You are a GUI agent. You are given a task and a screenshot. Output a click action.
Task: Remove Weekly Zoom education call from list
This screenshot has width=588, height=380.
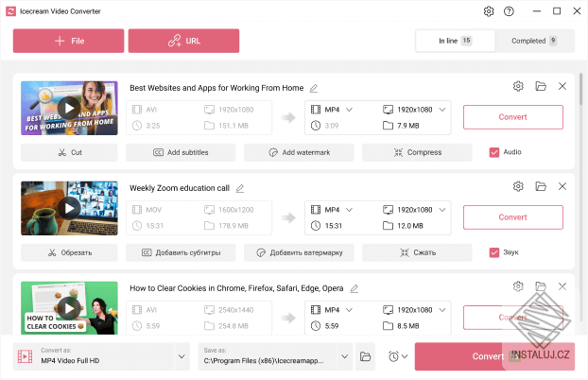tap(562, 186)
